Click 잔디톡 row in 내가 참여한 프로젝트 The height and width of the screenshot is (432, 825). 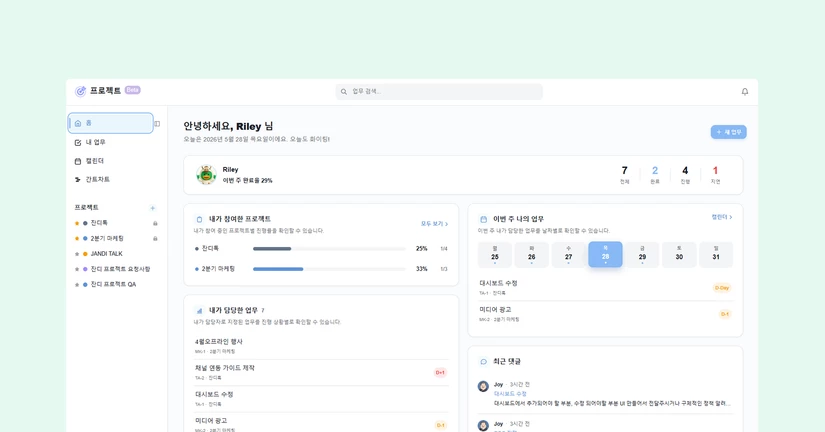coord(321,248)
